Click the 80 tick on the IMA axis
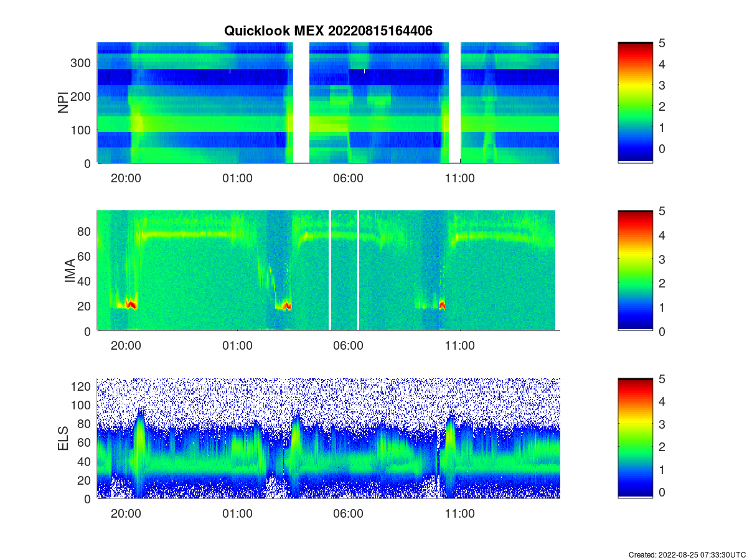747x560 pixels. (85, 231)
